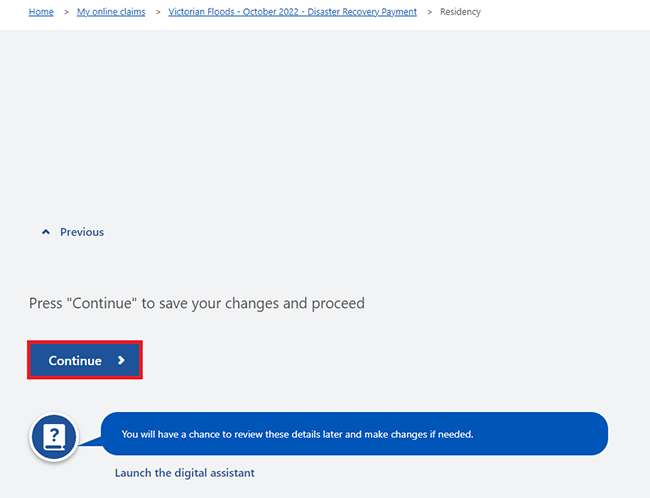The height and width of the screenshot is (498, 650).
Task: Click the Continue button
Action: pos(85,360)
